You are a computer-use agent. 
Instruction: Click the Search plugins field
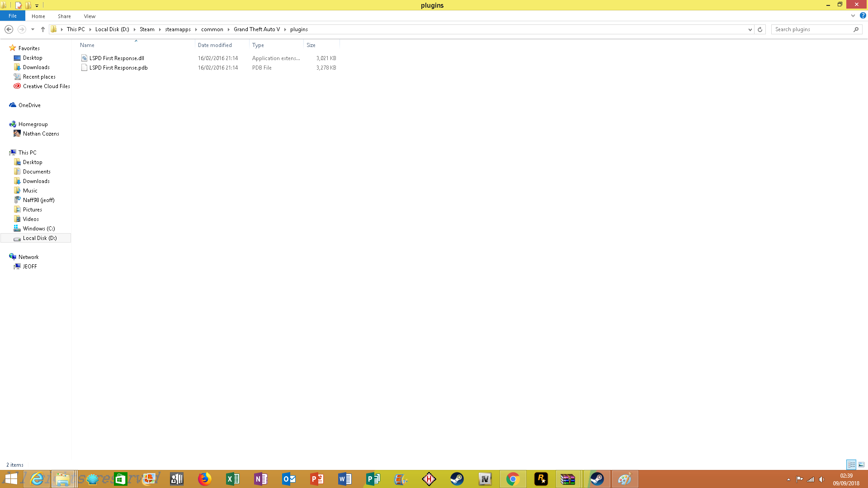click(x=812, y=29)
